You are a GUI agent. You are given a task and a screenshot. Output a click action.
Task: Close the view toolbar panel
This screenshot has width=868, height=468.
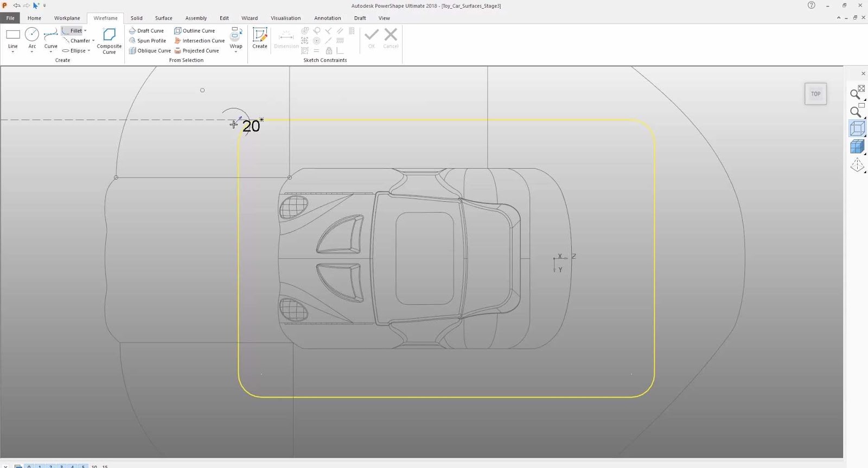point(863,73)
